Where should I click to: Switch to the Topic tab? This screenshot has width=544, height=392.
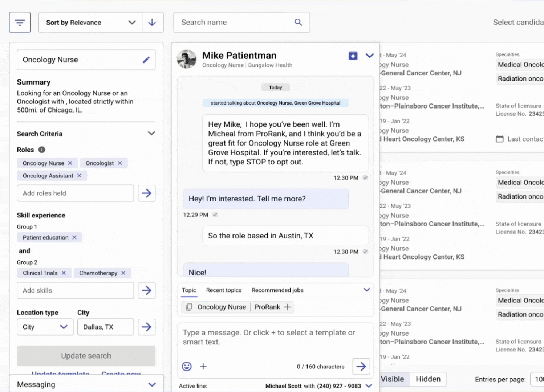(189, 290)
